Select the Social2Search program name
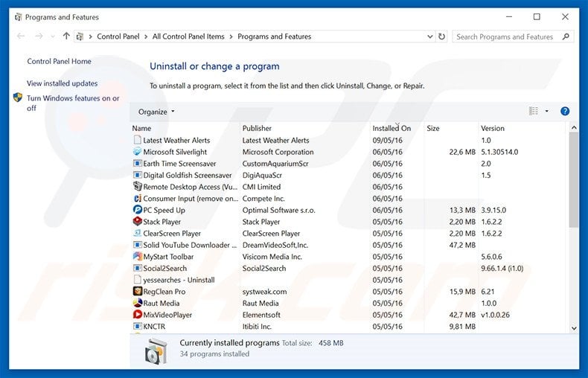Image resolution: width=588 pixels, height=378 pixels. point(165,268)
